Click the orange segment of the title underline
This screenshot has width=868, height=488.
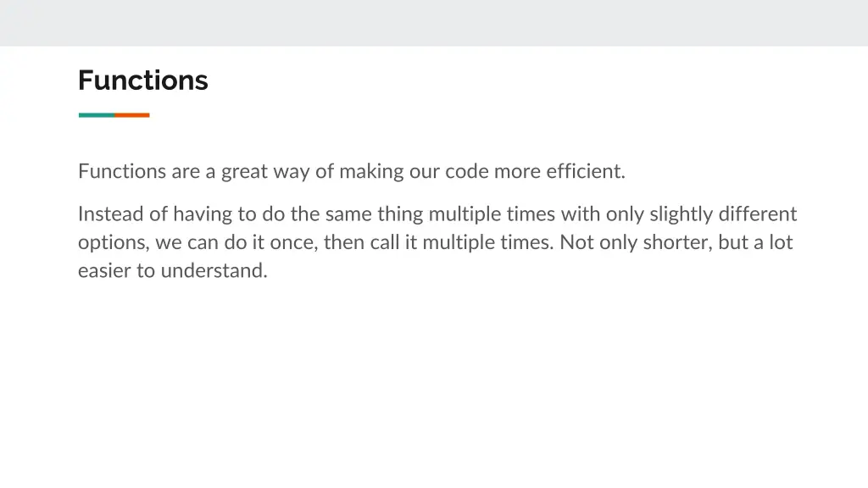132,115
